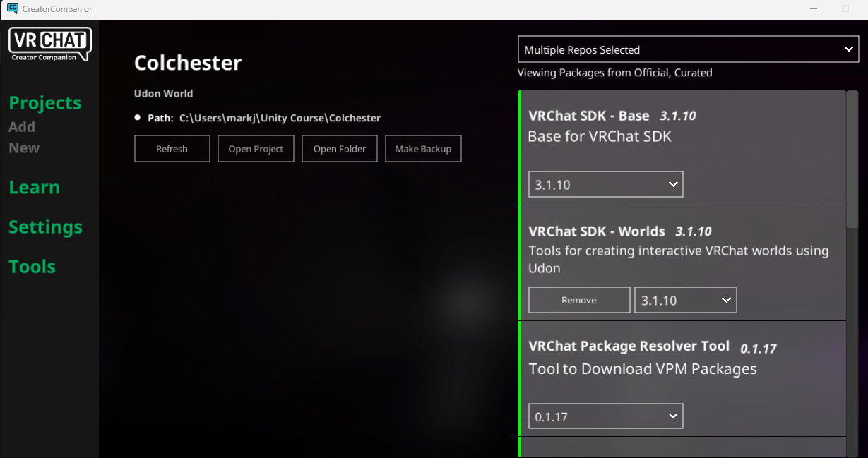Click the Refresh button
Image resolution: width=868 pixels, height=458 pixels.
[172, 149]
